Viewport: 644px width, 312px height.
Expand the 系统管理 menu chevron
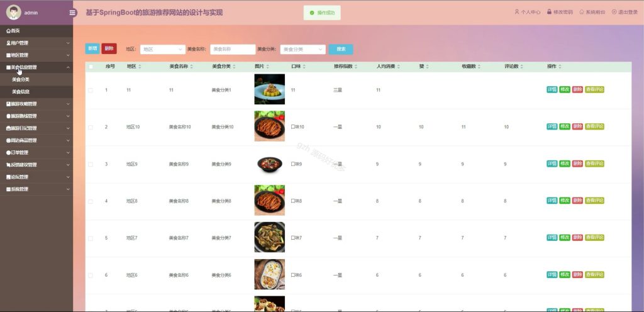68,189
